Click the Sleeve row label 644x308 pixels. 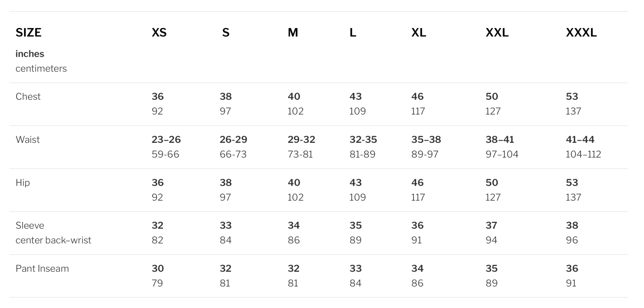pos(30,225)
